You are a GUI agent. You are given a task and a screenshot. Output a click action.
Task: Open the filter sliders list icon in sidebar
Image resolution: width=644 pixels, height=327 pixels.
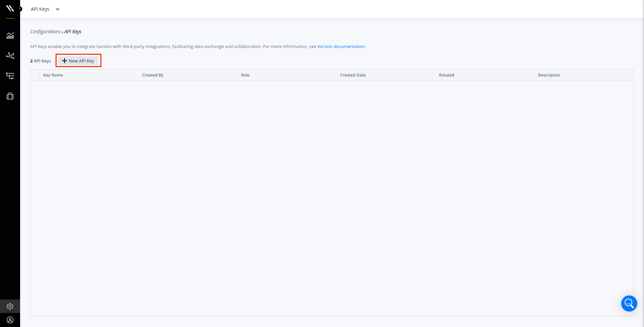[x=10, y=76]
